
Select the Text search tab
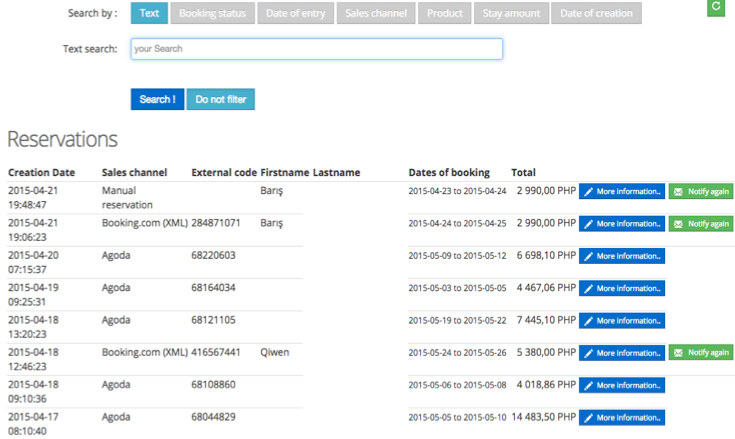[149, 13]
